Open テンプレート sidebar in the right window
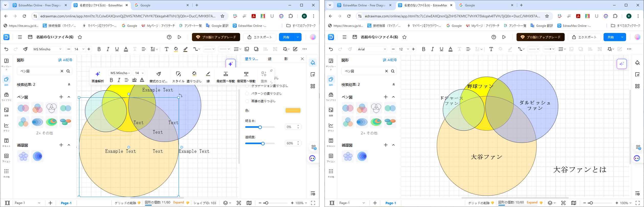This screenshot has height=207, width=644. click(331, 64)
